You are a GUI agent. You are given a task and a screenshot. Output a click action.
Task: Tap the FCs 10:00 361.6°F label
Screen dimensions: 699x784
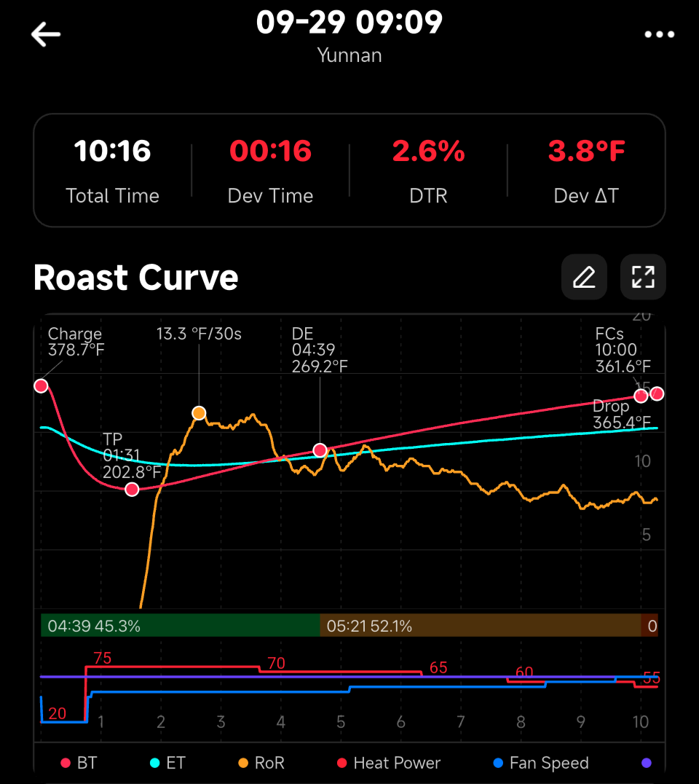click(623, 350)
